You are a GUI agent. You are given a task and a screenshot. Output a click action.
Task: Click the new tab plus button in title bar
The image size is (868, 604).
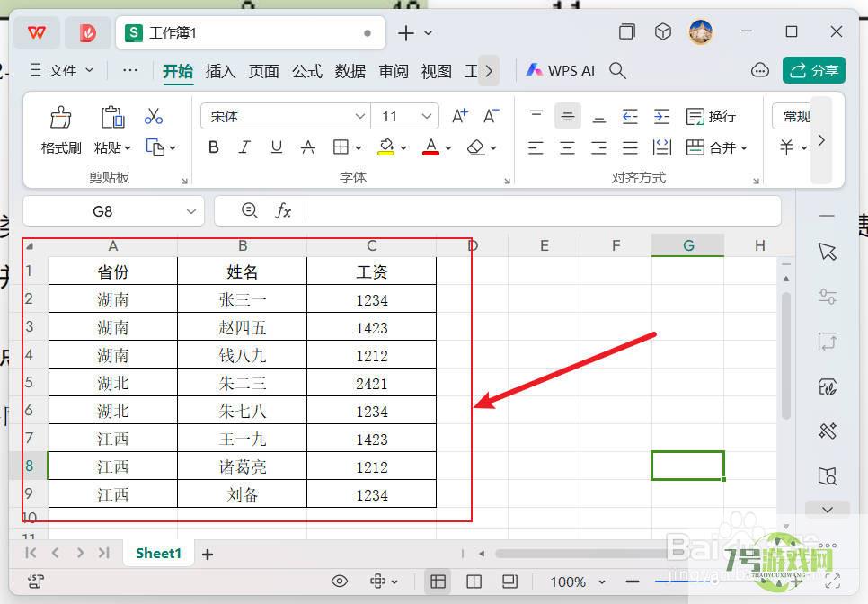point(406,33)
